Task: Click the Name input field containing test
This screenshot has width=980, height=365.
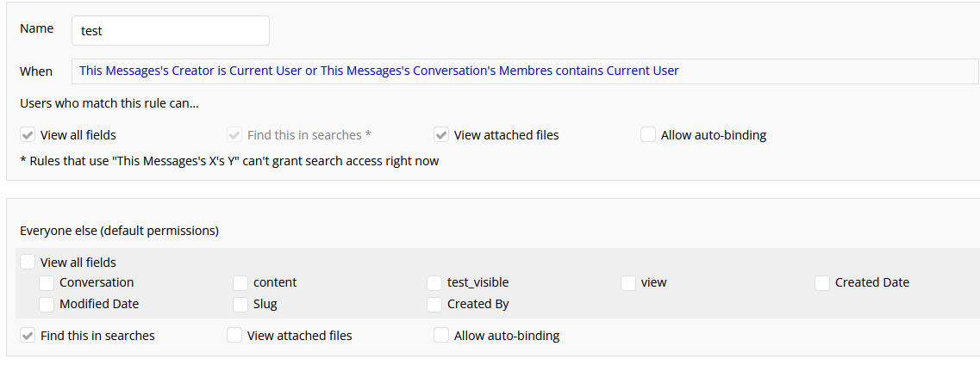Action: click(170, 30)
